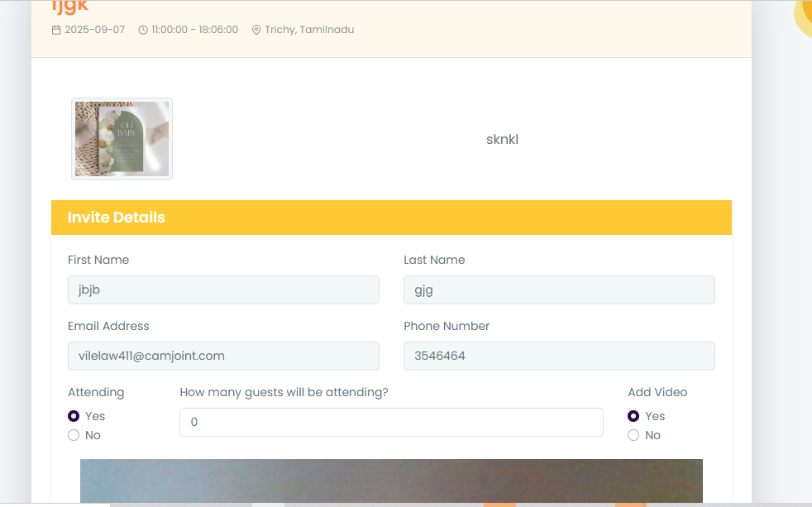
Task: Choose No under Add Video
Action: click(x=633, y=435)
